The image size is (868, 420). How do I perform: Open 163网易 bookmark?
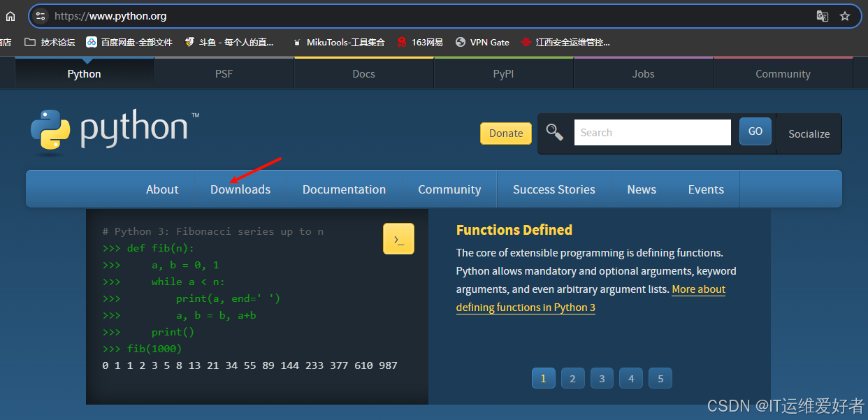[420, 42]
